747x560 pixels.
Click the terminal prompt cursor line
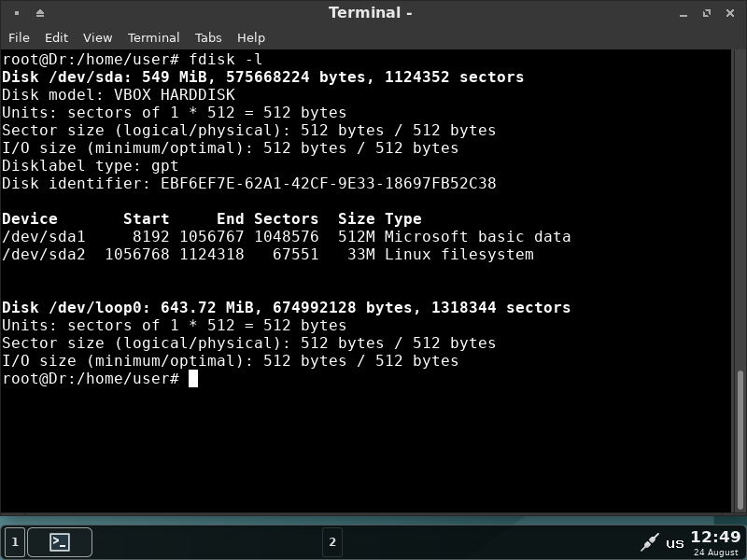click(193, 379)
